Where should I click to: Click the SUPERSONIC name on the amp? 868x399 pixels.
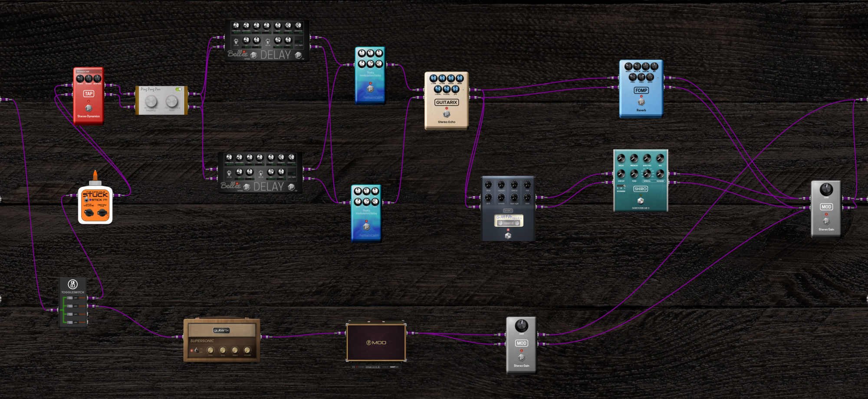coord(202,341)
